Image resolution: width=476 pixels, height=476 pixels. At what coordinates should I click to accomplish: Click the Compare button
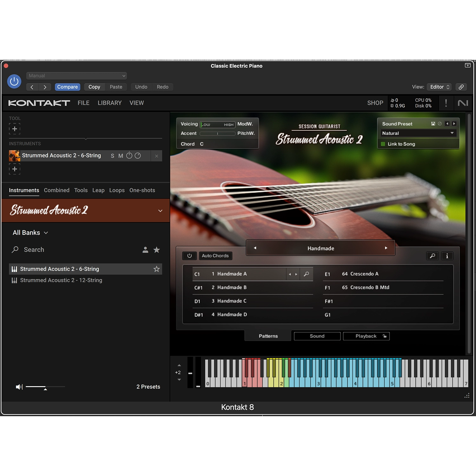click(x=67, y=87)
